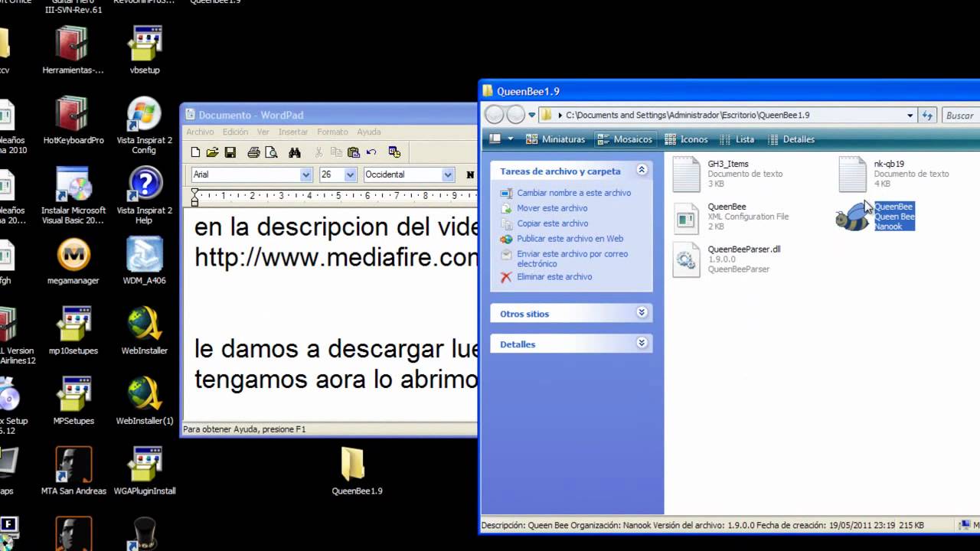
Task: Switch folder view to Miniaturas
Action: 556,139
